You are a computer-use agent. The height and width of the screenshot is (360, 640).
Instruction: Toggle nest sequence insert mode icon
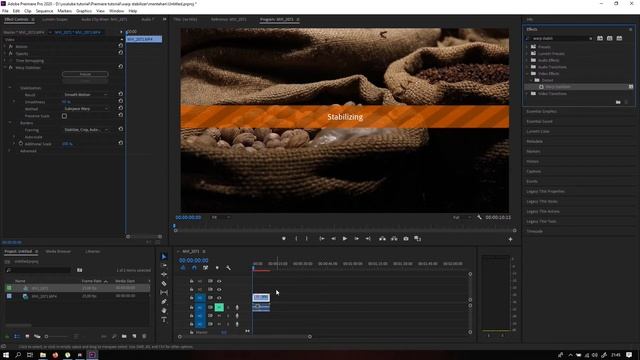[x=183, y=268]
